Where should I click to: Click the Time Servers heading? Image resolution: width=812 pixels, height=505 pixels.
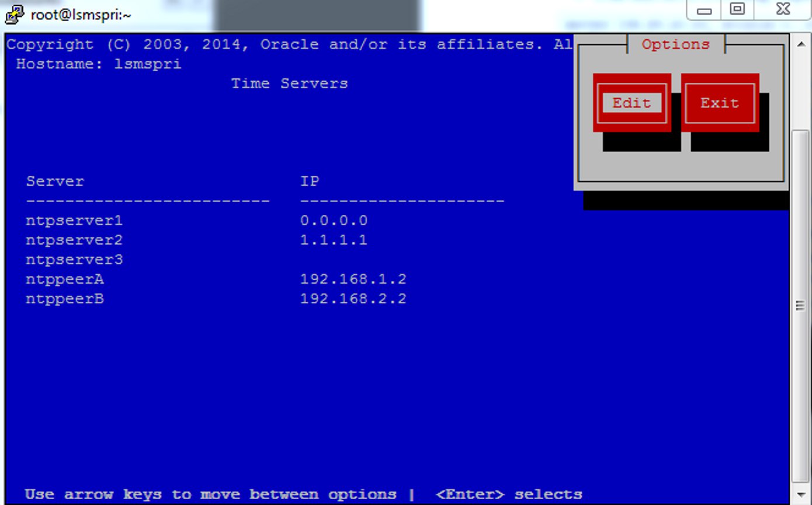[289, 83]
